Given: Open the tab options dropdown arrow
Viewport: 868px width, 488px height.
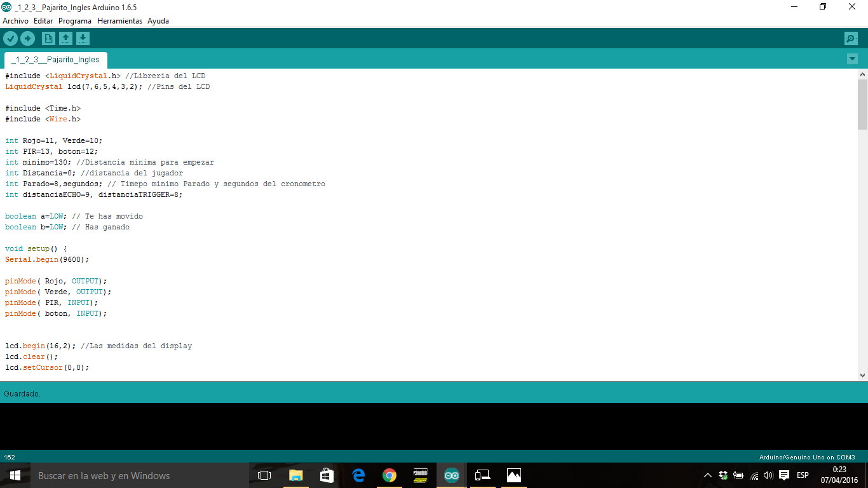Looking at the screenshot, I should click(x=852, y=59).
